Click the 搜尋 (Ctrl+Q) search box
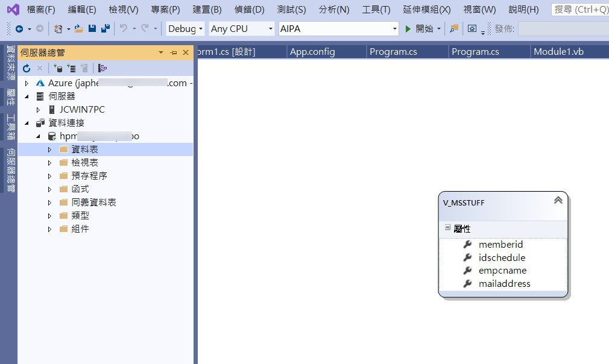Viewport: 609px width, 364px height. (580, 10)
